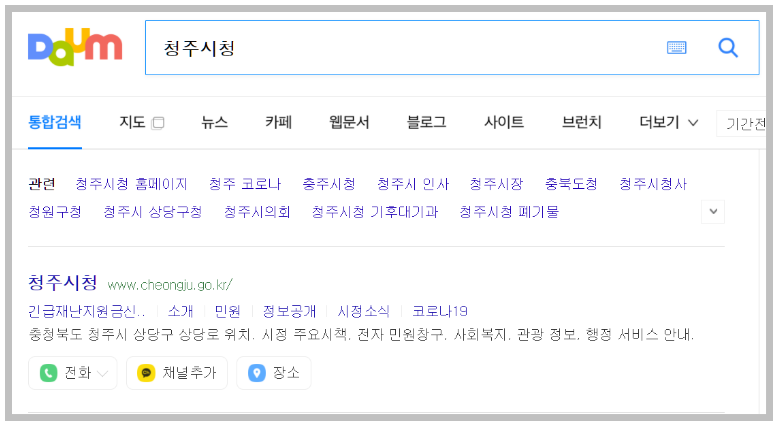This screenshot has width=774, height=424.
Task: Expand the 더보기 dropdown
Action: coord(669,122)
